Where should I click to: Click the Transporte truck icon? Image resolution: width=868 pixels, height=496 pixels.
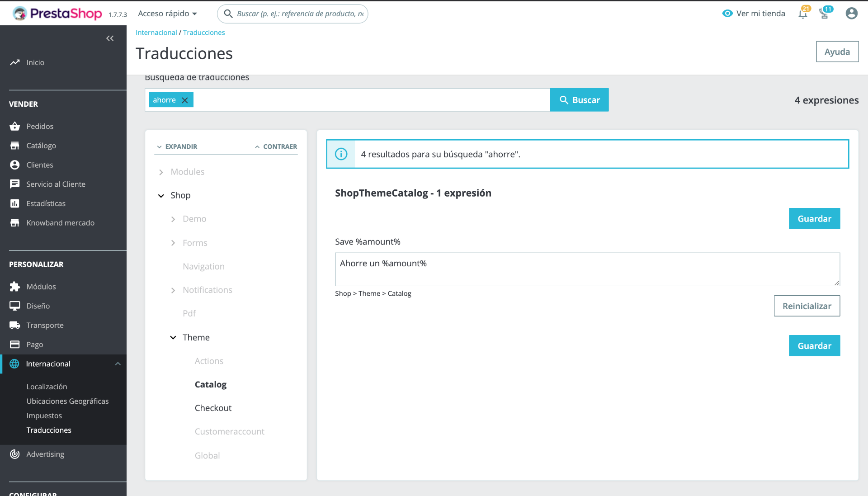click(15, 325)
